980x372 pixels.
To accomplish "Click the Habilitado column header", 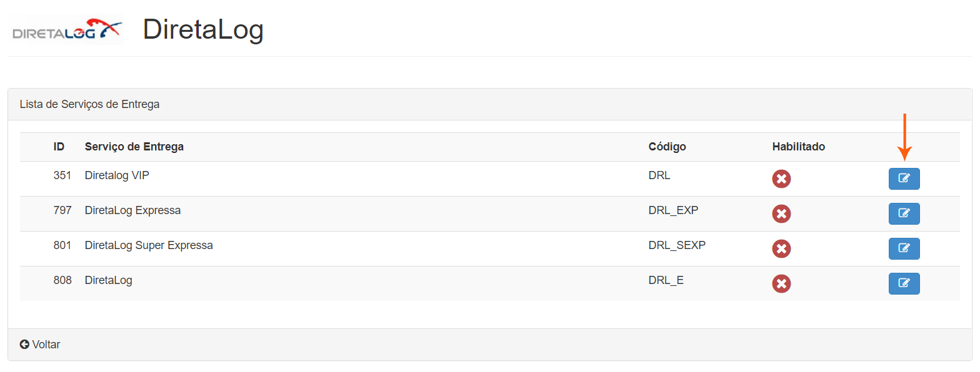I will coord(798,147).
